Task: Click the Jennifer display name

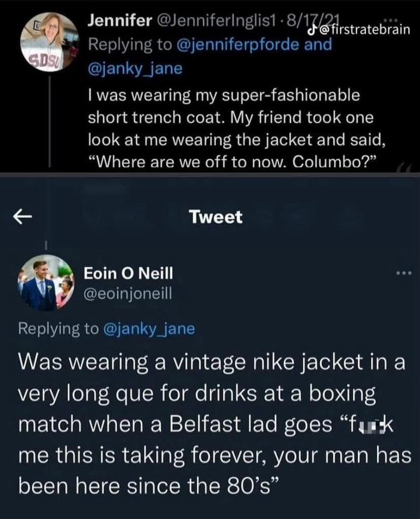Action: (119, 21)
